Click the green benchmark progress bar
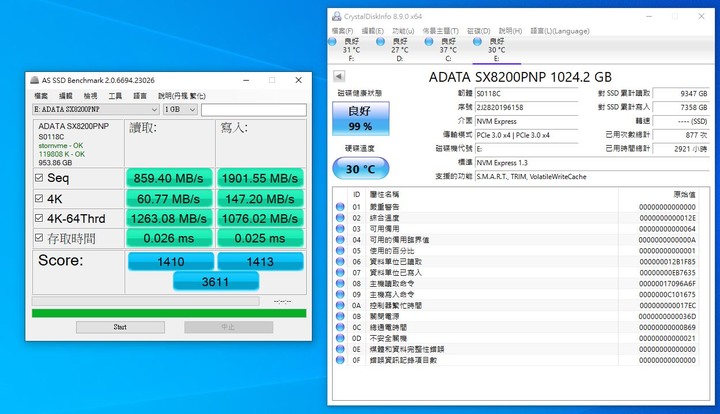The width and height of the screenshot is (720, 414). coord(169,313)
